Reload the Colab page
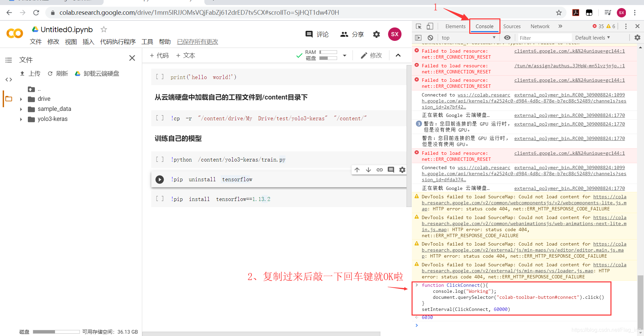This screenshot has width=644, height=336. point(36,13)
